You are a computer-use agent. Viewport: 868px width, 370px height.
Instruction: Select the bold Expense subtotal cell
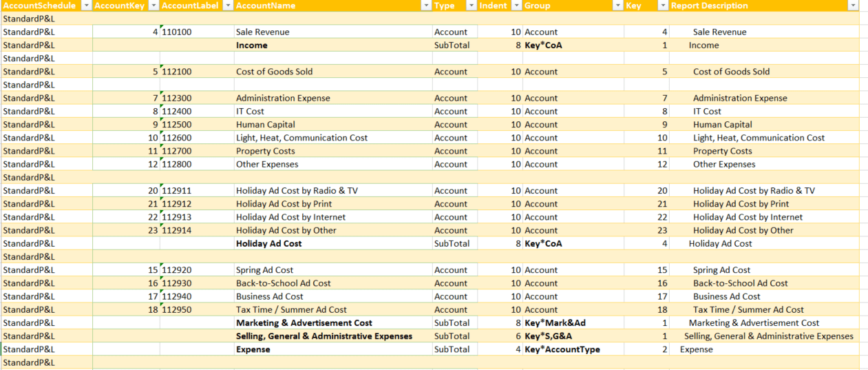click(x=332, y=349)
